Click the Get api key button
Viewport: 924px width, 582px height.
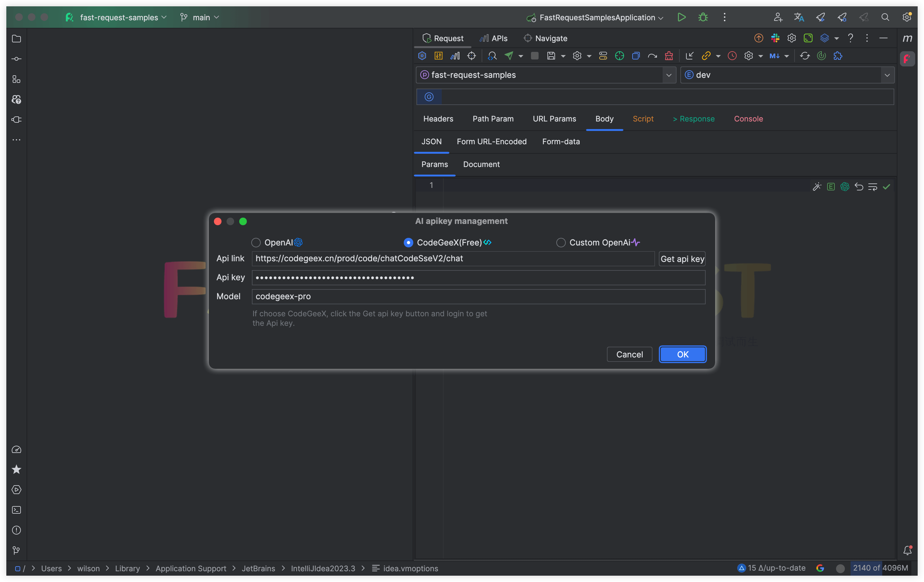point(682,259)
